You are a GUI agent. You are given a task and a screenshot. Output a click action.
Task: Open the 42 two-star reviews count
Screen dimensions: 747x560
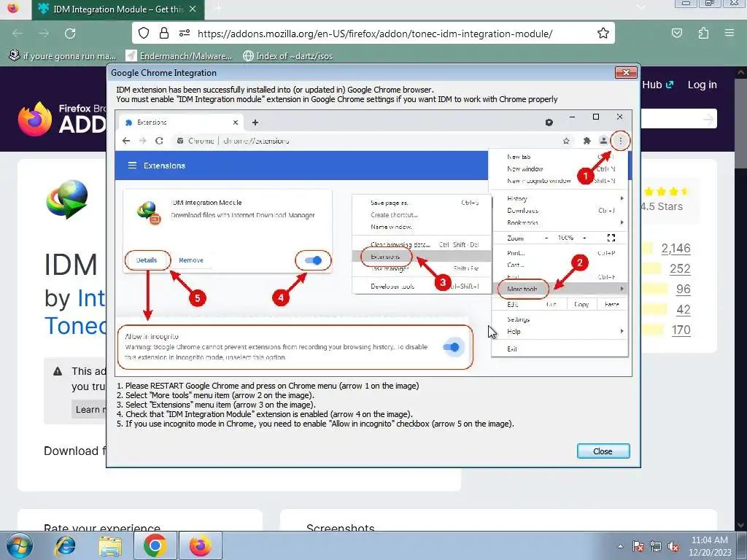tap(683, 310)
